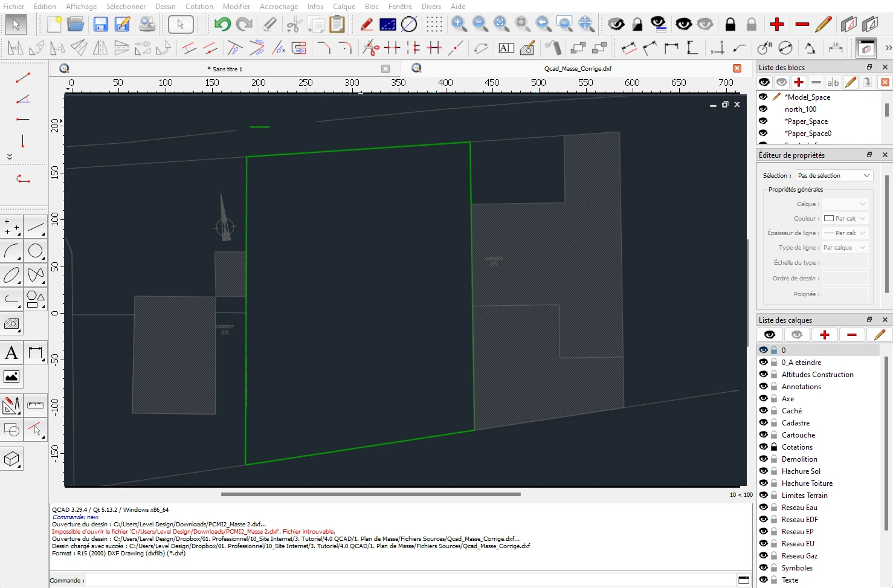Viewport: 893px width, 588px height.
Task: Click the Save file icon
Action: coord(101,24)
